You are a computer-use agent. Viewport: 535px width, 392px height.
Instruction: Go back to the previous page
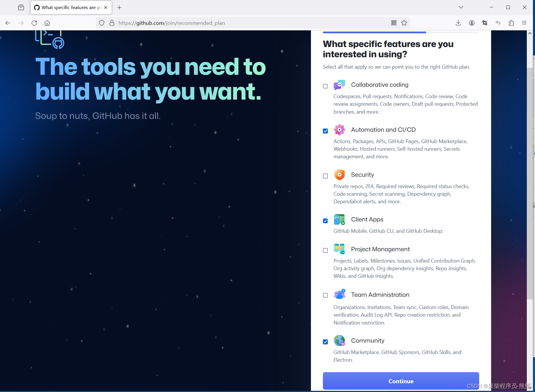(x=8, y=23)
